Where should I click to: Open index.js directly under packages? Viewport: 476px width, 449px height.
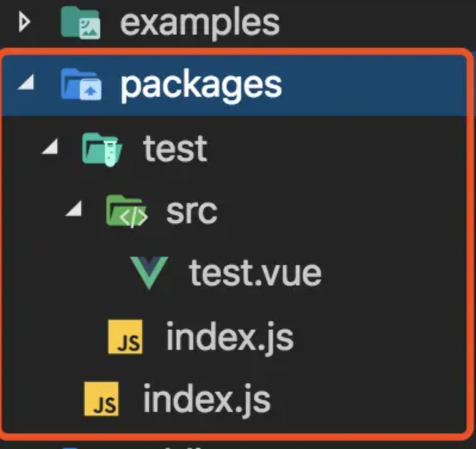click(x=206, y=399)
